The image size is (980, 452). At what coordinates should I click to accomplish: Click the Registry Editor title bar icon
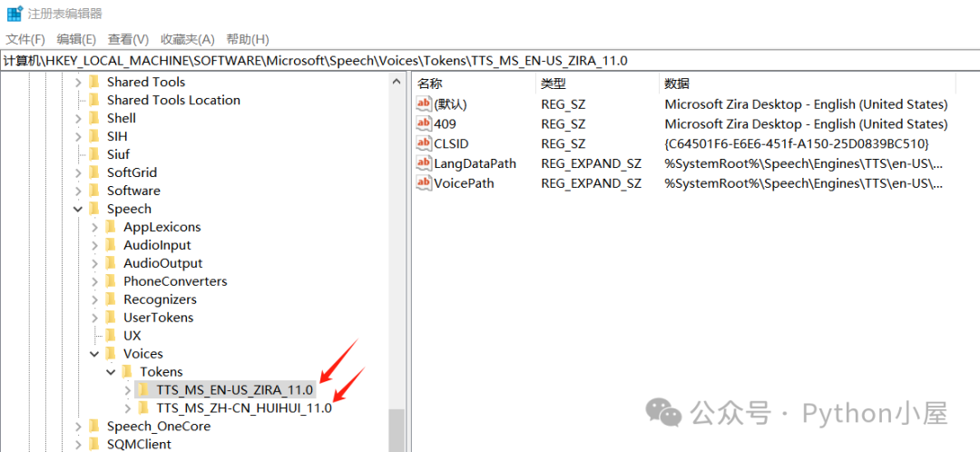click(15, 13)
